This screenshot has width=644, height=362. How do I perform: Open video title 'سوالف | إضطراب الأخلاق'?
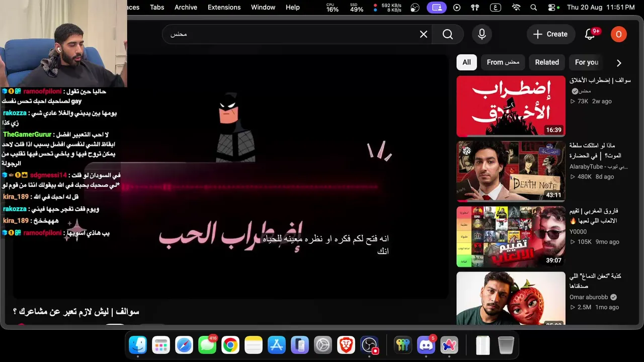[600, 80]
